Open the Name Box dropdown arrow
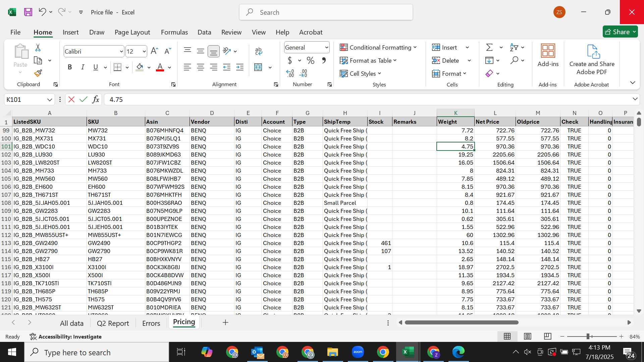Screen dimensions: 644x362 point(50,100)
